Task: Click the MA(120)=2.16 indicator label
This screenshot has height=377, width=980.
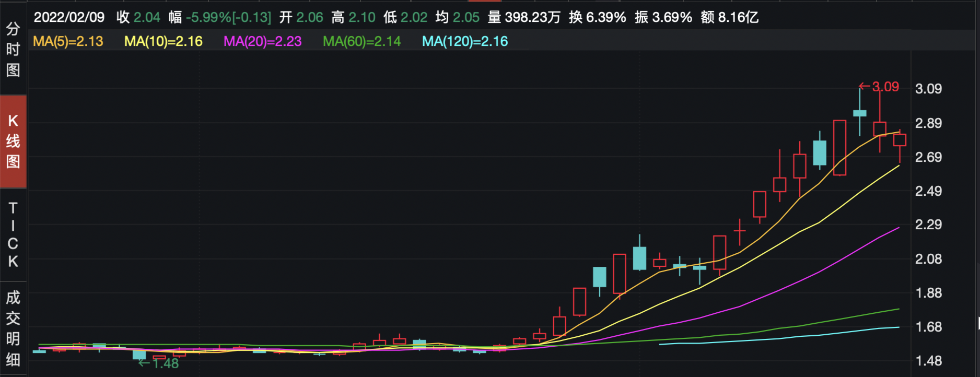Action: 465,41
